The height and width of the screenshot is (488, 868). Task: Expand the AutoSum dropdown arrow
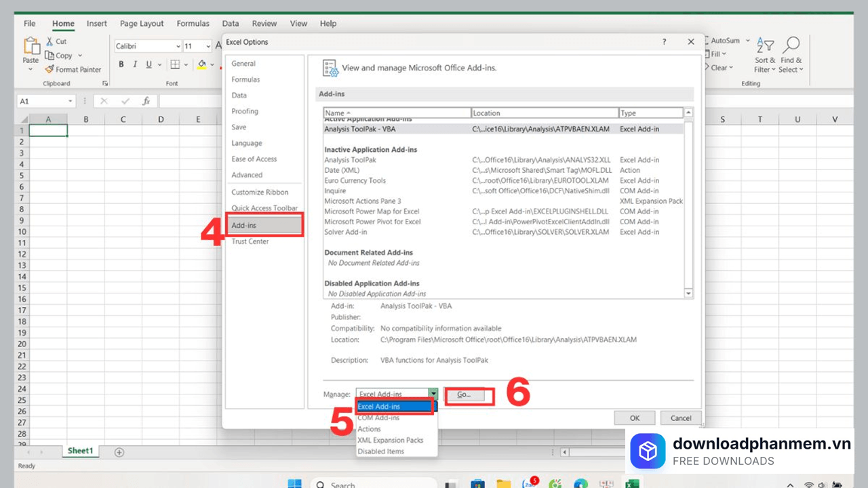(748, 41)
